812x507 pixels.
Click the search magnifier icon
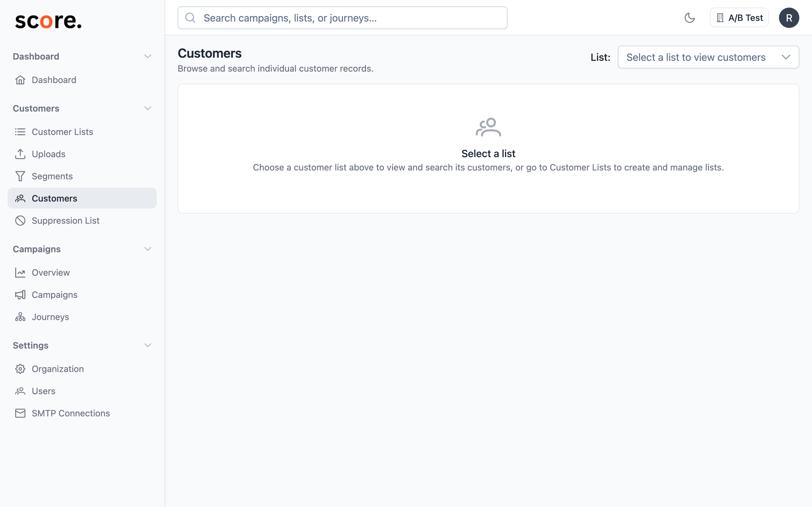[x=191, y=18]
